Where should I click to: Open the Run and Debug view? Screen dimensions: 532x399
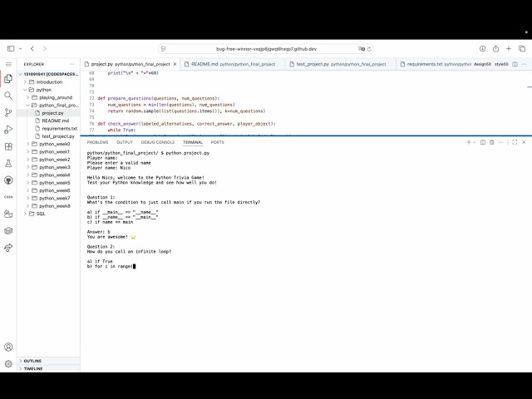[8, 130]
